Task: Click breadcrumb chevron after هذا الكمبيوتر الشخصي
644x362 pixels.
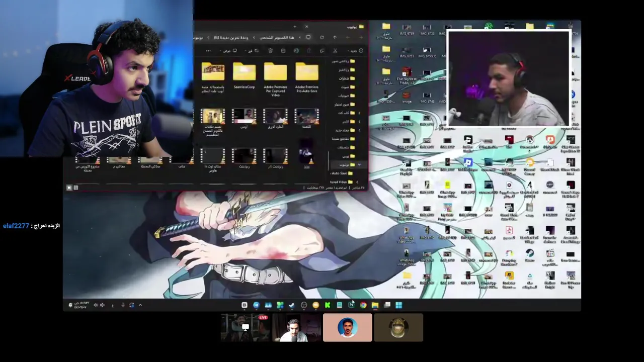Action: (x=254, y=37)
